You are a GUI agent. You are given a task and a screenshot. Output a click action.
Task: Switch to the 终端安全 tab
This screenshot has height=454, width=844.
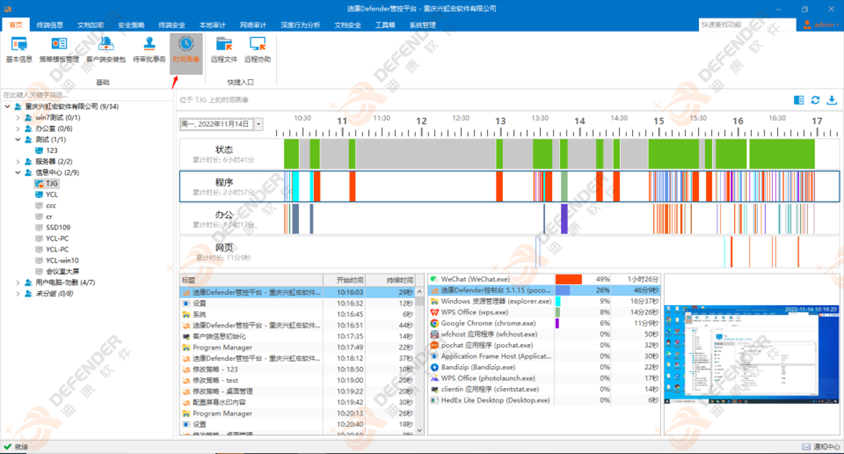[171, 24]
